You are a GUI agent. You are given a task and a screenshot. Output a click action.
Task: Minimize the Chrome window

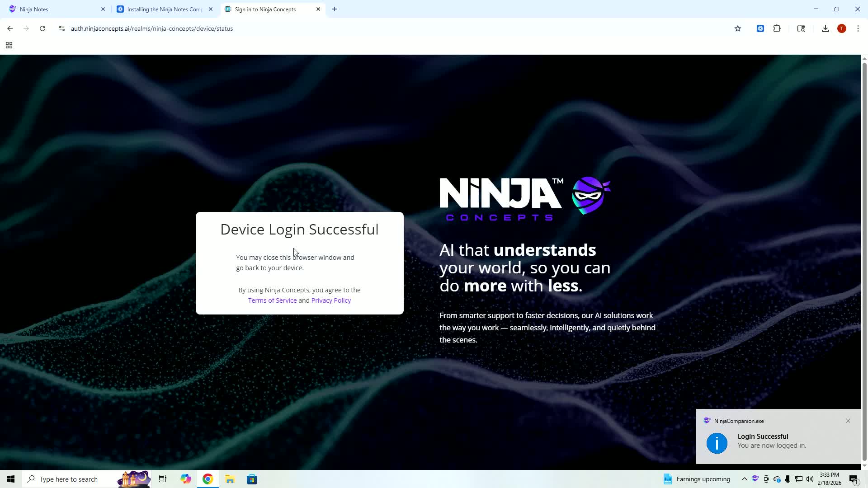coord(816,9)
